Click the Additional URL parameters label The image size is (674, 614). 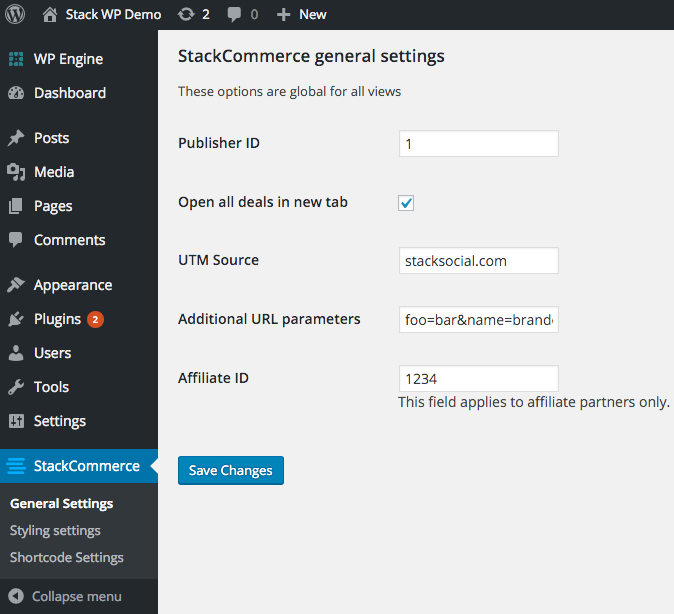pos(270,319)
